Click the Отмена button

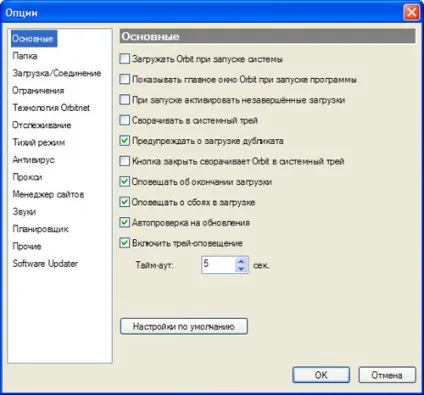[387, 375]
